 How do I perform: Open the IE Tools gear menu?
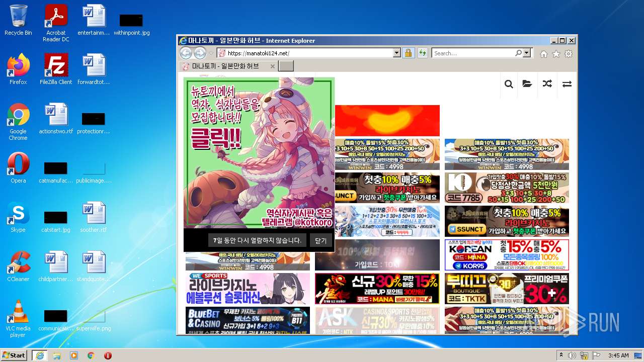(569, 54)
